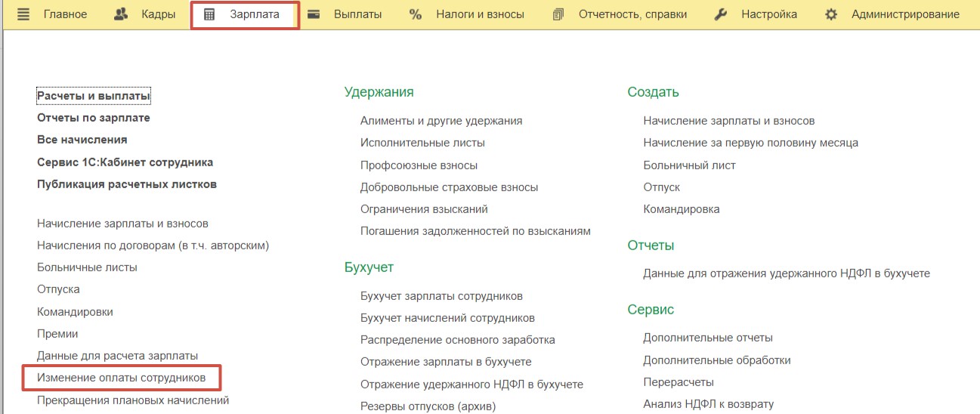Open Сервис 1С:Кабинет сотрудника
The height and width of the screenshot is (414, 980).
pyautogui.click(x=125, y=162)
